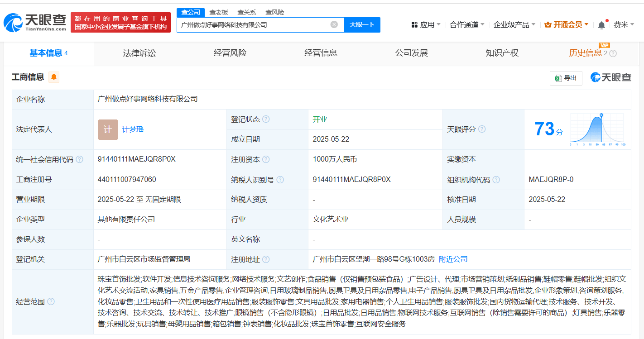This screenshot has height=339, width=644.
Task: Select the 查公司 search tab
Action: (x=191, y=12)
